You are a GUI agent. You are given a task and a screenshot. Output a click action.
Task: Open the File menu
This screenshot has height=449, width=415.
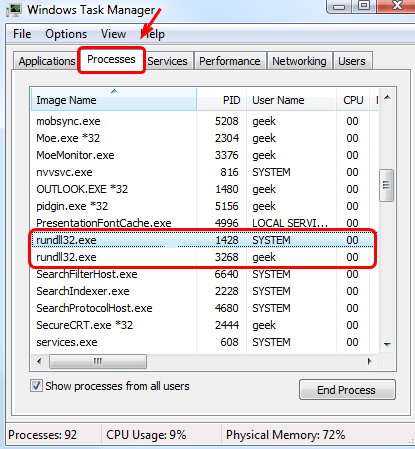pos(22,34)
